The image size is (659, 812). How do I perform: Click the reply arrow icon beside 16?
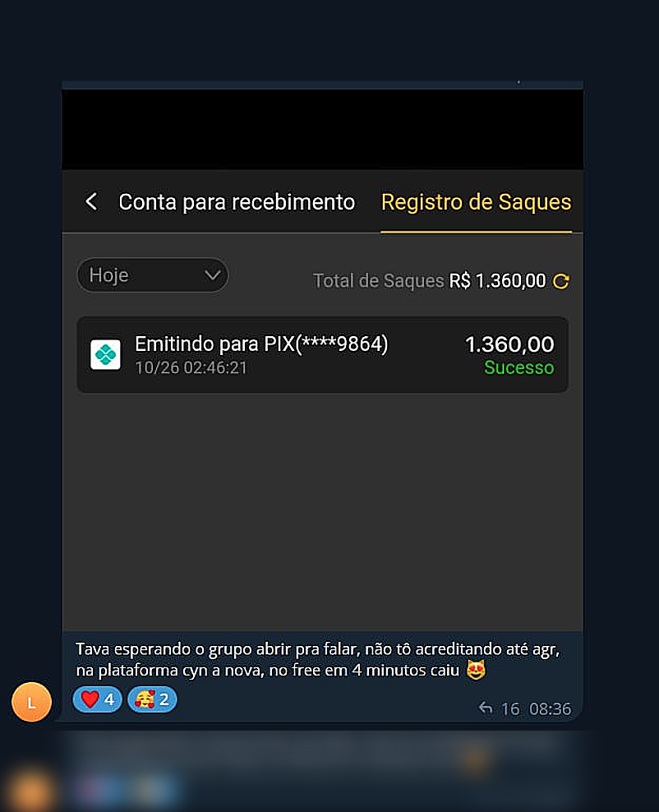[485, 708]
